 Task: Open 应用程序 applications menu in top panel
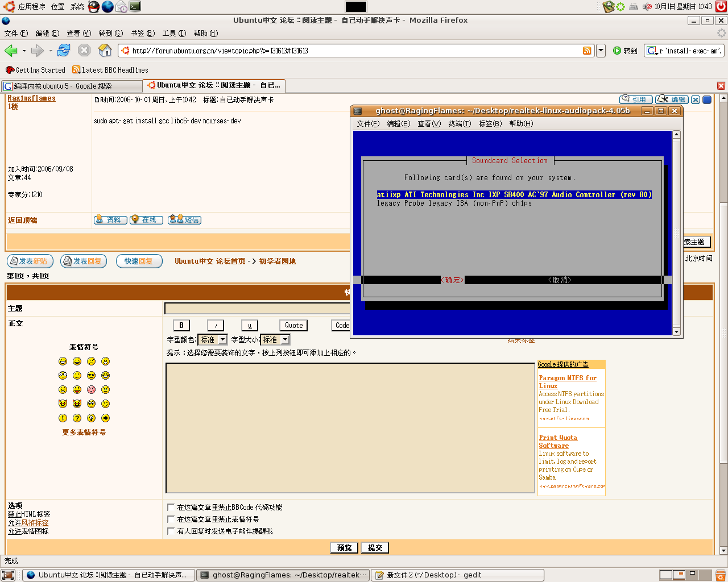tap(31, 7)
